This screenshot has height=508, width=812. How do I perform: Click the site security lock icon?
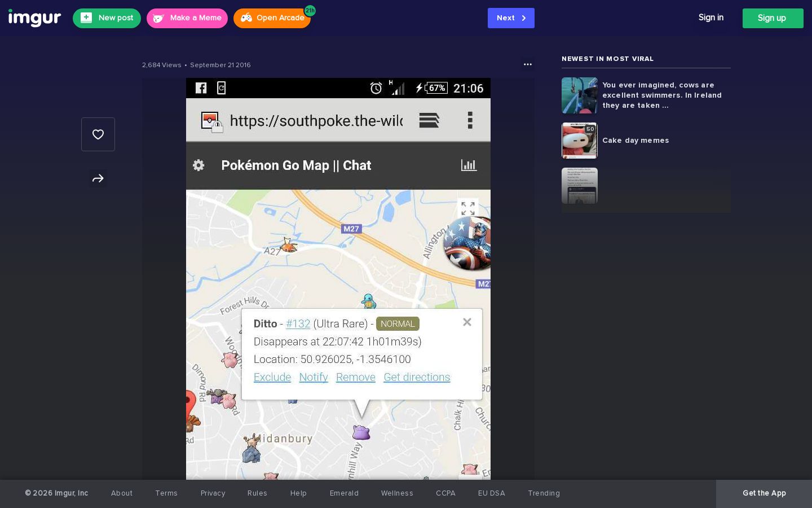click(x=217, y=127)
